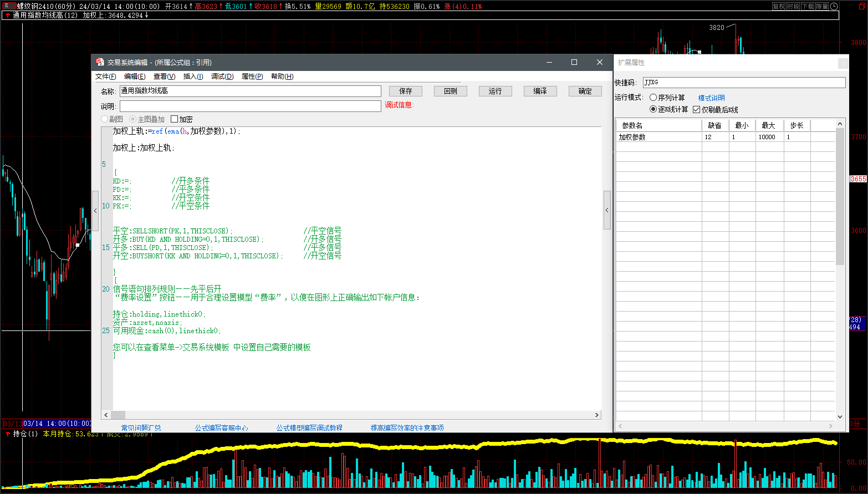Click the 最大 column header

click(x=769, y=125)
